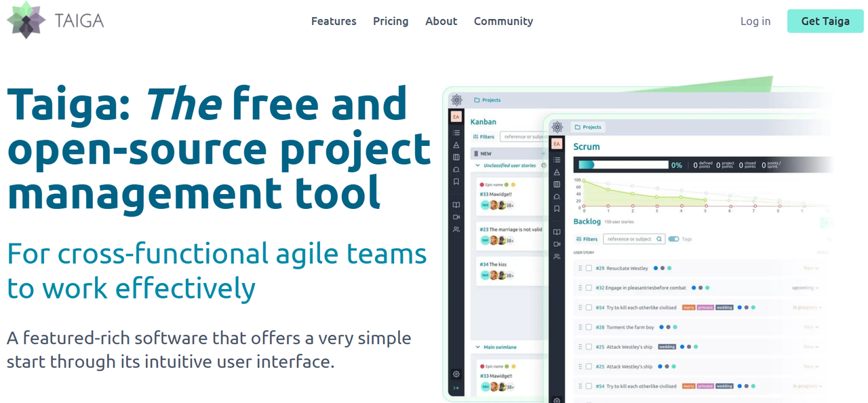This screenshot has width=868, height=403.
Task: Open the About menu item
Action: (x=441, y=21)
